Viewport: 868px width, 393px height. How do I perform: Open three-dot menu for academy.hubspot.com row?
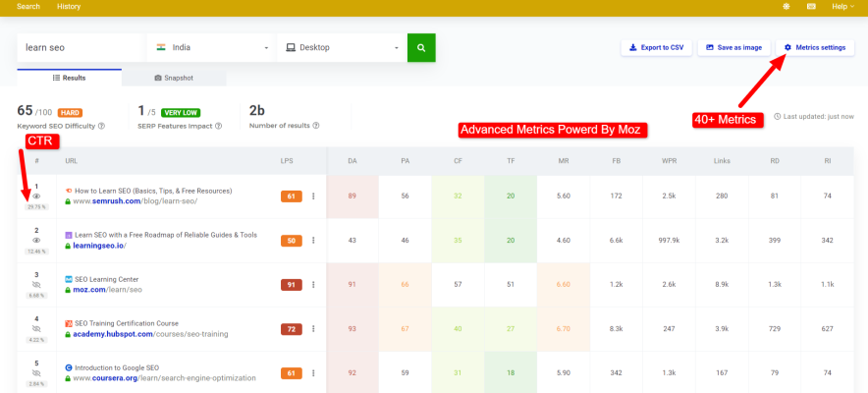[313, 329]
